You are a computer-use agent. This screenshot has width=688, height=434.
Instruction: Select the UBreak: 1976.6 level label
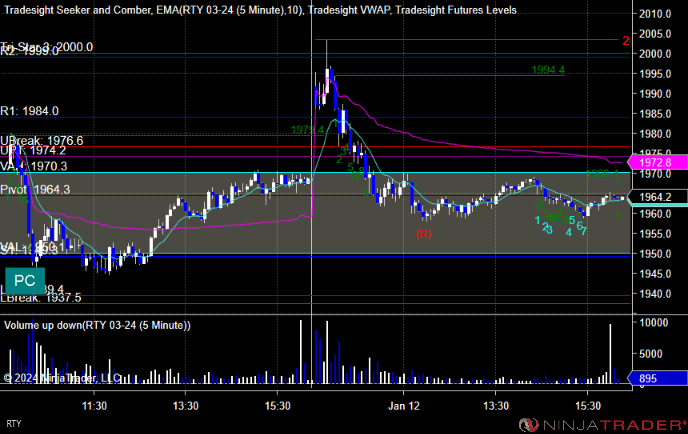pos(42,140)
